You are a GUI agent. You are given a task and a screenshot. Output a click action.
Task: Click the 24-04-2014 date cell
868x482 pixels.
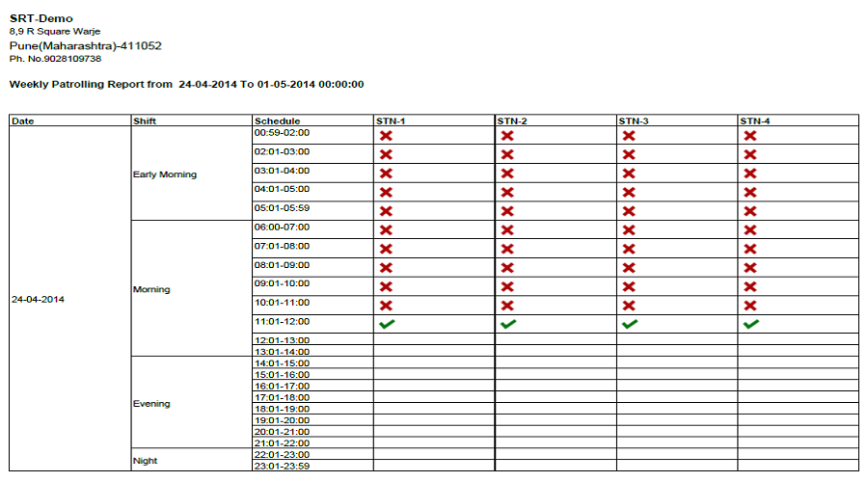39,300
